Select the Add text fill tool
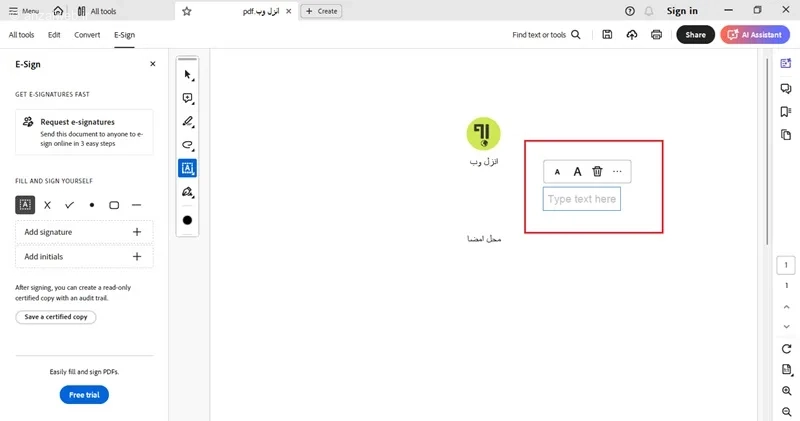This screenshot has height=421, width=800. pyautogui.click(x=25, y=205)
